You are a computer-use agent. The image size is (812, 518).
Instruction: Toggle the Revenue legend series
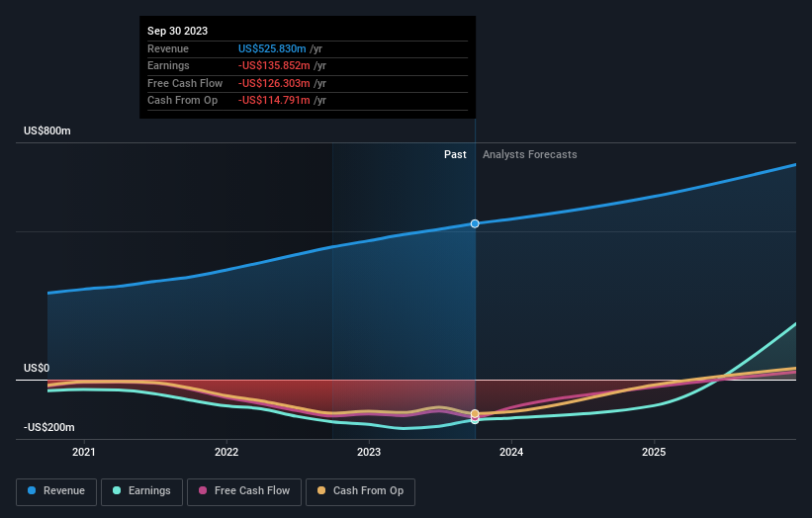[x=56, y=491]
